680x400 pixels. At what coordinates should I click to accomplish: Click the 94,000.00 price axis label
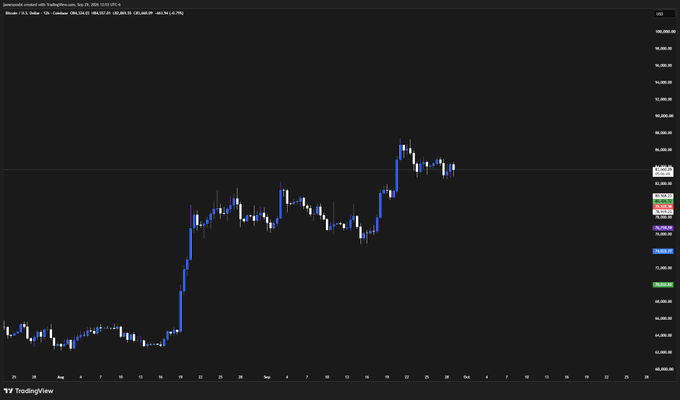click(x=664, y=82)
